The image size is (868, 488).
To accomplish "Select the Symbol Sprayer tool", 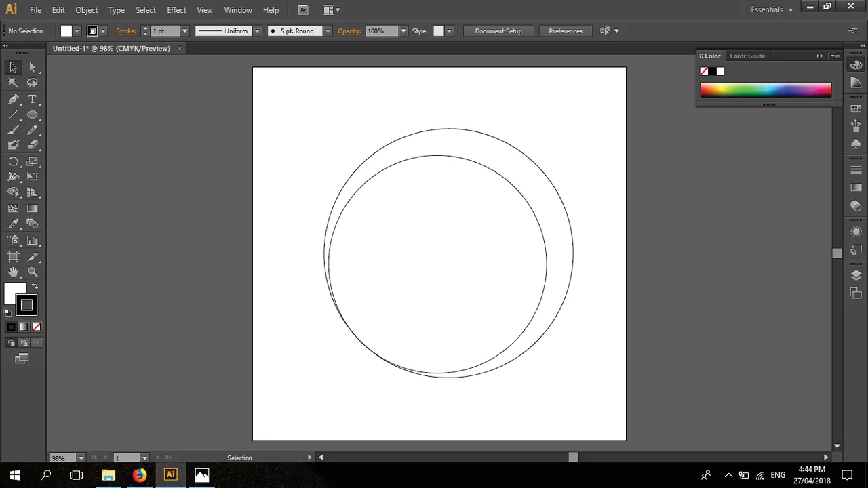I will point(13,241).
